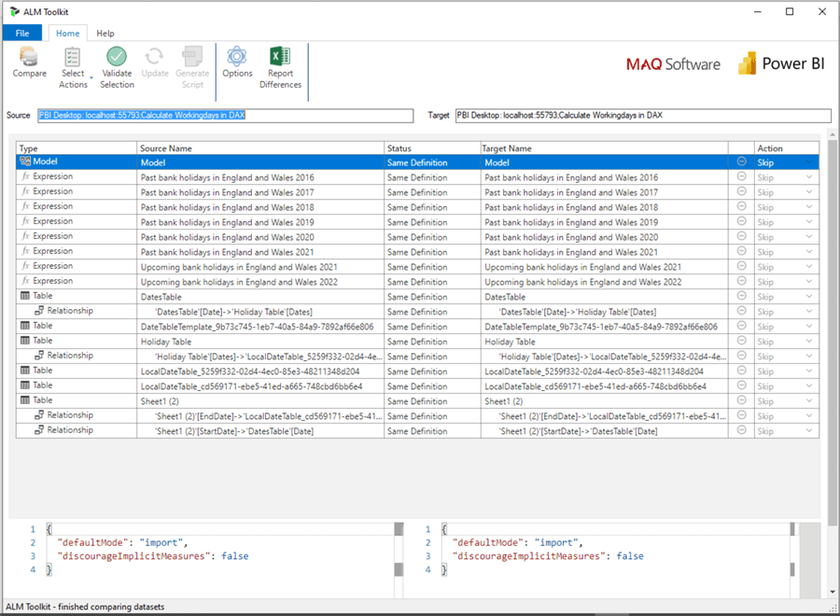Viewport: 840px width, 616px height.
Task: Sort by Status column header
Action: click(x=431, y=148)
